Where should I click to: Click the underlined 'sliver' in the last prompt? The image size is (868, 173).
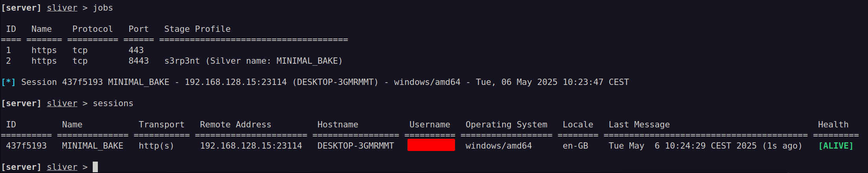tap(62, 167)
